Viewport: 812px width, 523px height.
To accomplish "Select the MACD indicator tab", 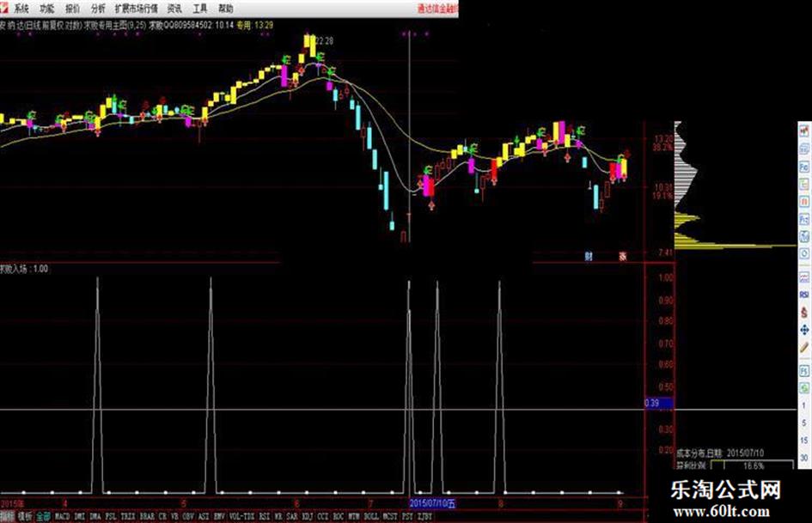I will [62, 516].
